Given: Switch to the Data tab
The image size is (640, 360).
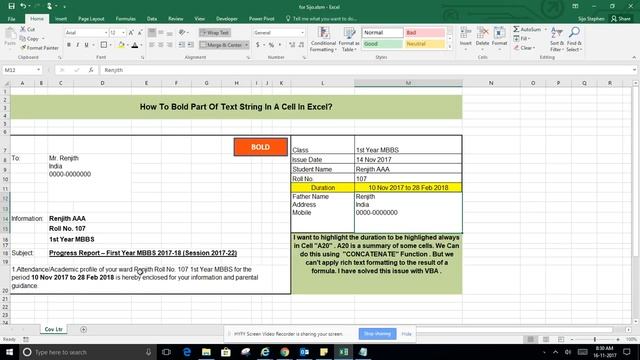Looking at the screenshot, I should [152, 19].
